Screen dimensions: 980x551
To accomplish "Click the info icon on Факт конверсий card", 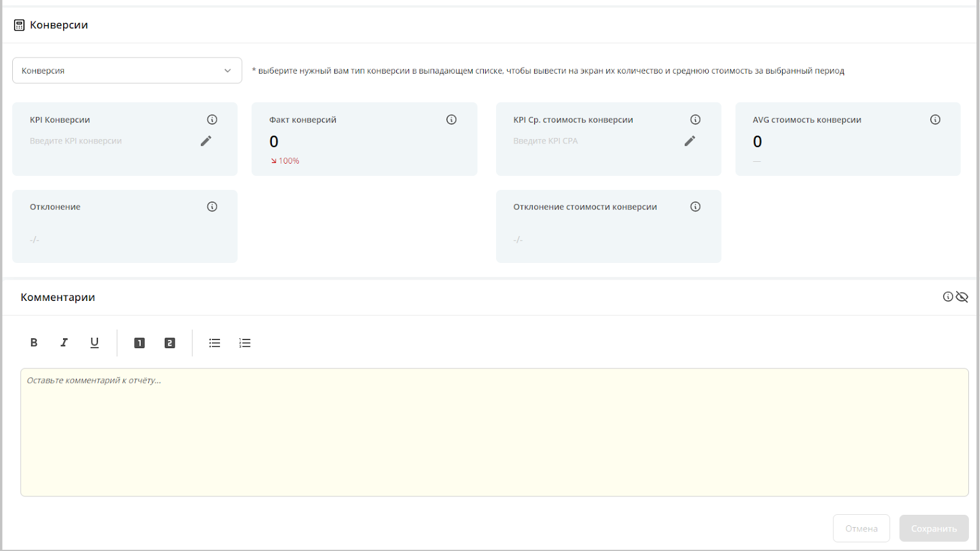I will tap(451, 120).
